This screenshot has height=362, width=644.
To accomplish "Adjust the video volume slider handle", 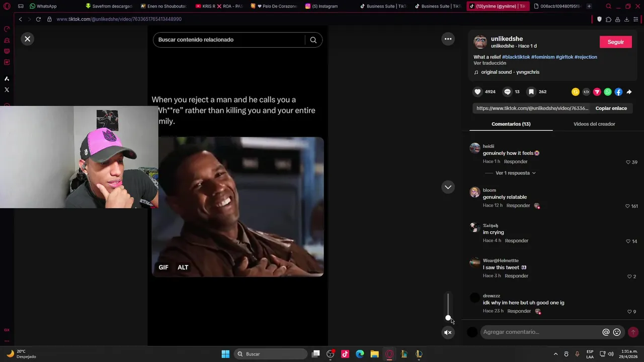I will tap(448, 318).
